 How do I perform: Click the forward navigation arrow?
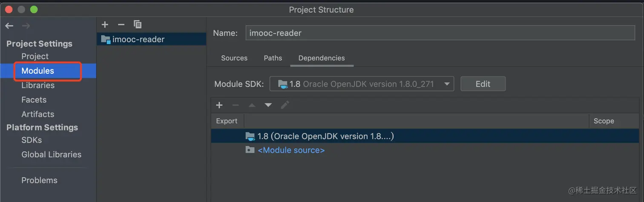pyautogui.click(x=26, y=26)
